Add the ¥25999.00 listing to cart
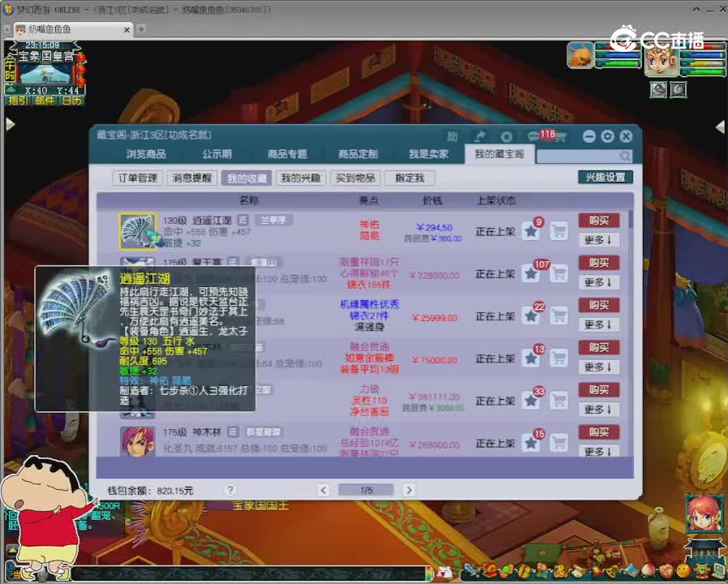The width and height of the screenshot is (728, 584). [x=559, y=316]
